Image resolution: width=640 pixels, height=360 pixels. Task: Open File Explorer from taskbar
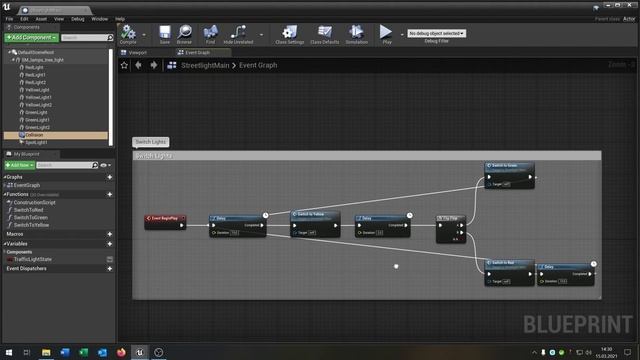point(46,352)
